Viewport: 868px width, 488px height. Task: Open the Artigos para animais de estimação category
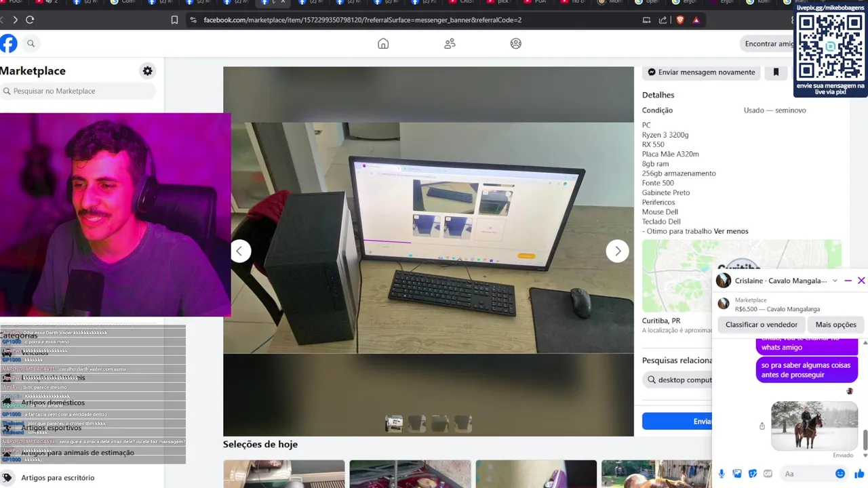pos(77,453)
